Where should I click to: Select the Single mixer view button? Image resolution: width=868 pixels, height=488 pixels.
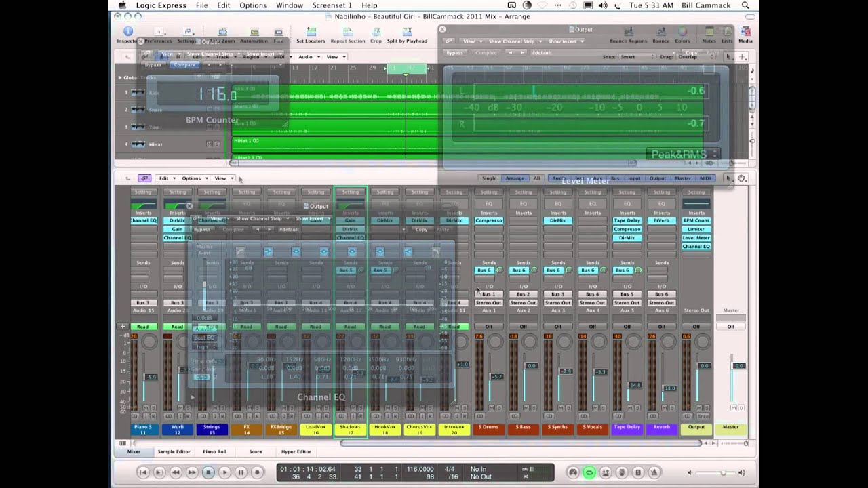489,178
